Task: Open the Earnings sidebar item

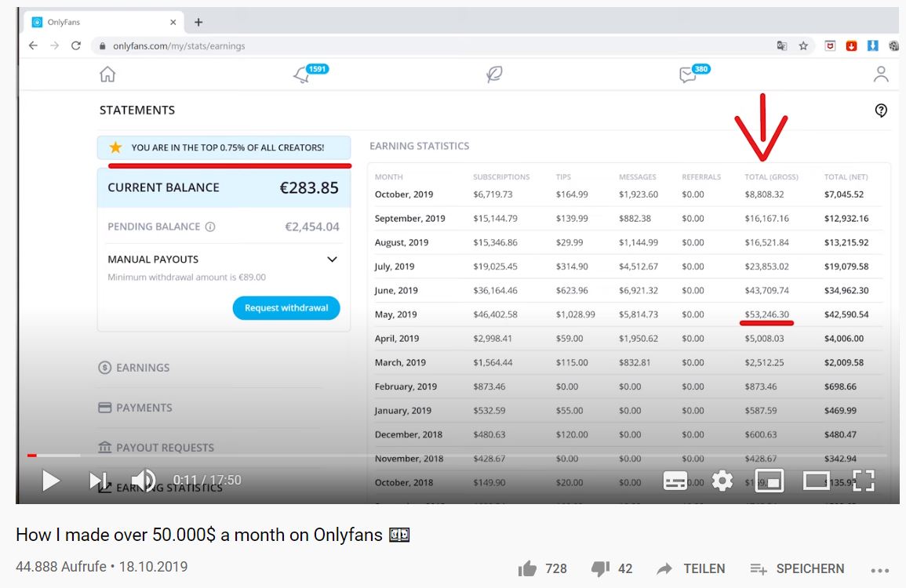Action: click(x=134, y=368)
